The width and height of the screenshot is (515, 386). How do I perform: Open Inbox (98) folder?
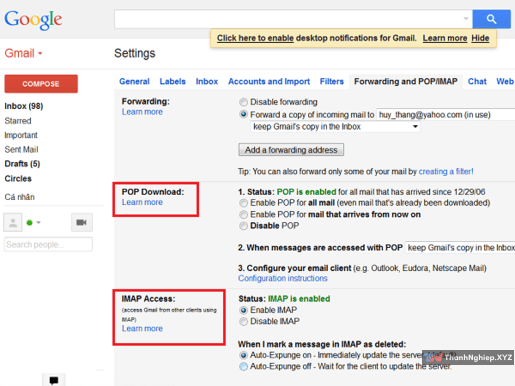coord(24,106)
